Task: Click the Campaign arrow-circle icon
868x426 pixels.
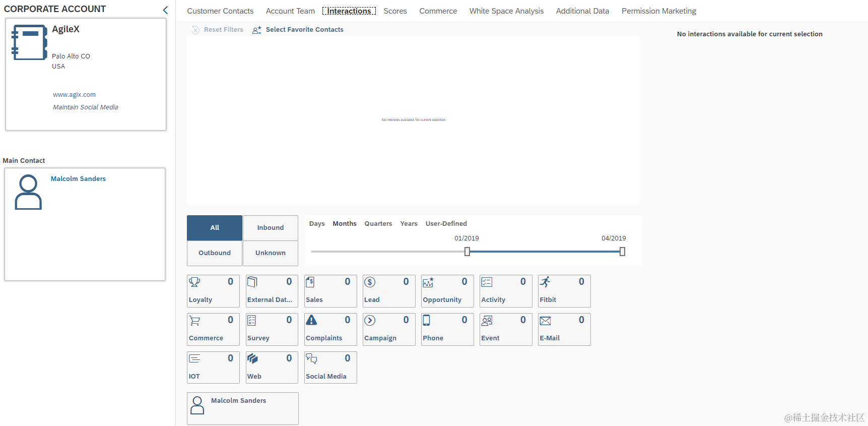Action: [x=370, y=321]
